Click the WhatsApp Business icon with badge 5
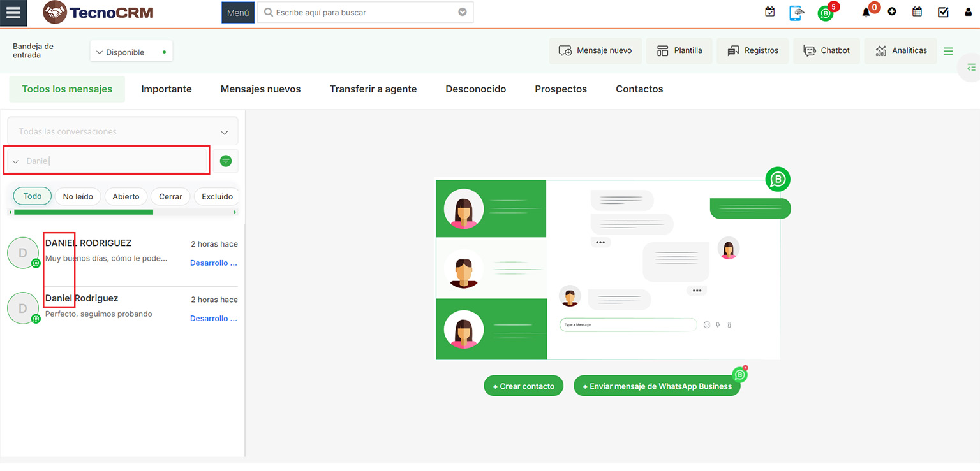The image size is (980, 471). pos(826,13)
